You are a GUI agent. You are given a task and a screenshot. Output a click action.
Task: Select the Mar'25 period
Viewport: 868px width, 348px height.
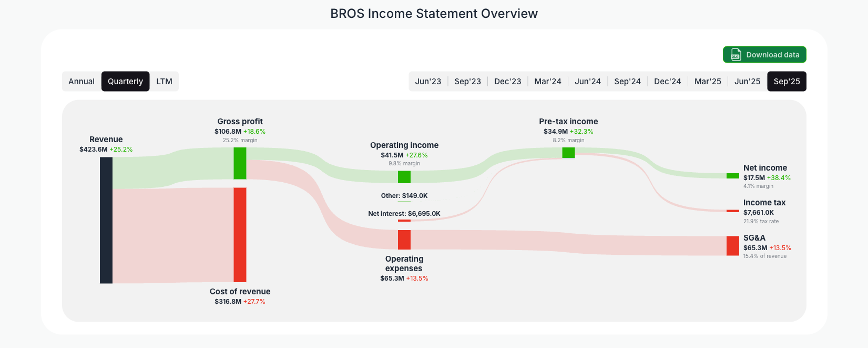(708, 81)
